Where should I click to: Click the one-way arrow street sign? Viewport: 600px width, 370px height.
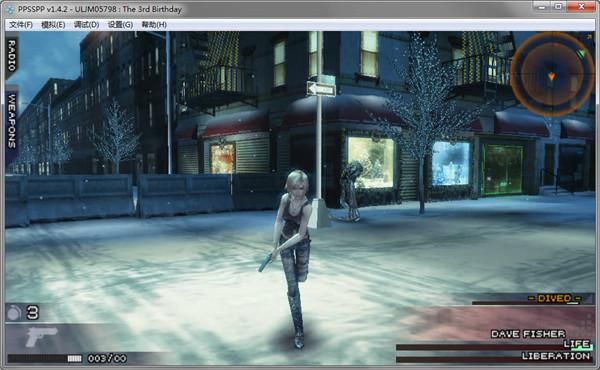point(321,90)
